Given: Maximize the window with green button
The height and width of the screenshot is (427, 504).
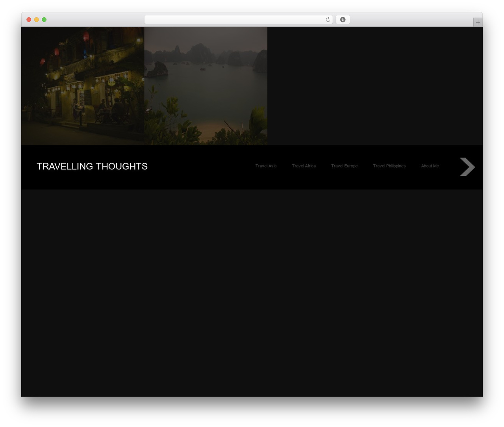Looking at the screenshot, I should click(44, 20).
